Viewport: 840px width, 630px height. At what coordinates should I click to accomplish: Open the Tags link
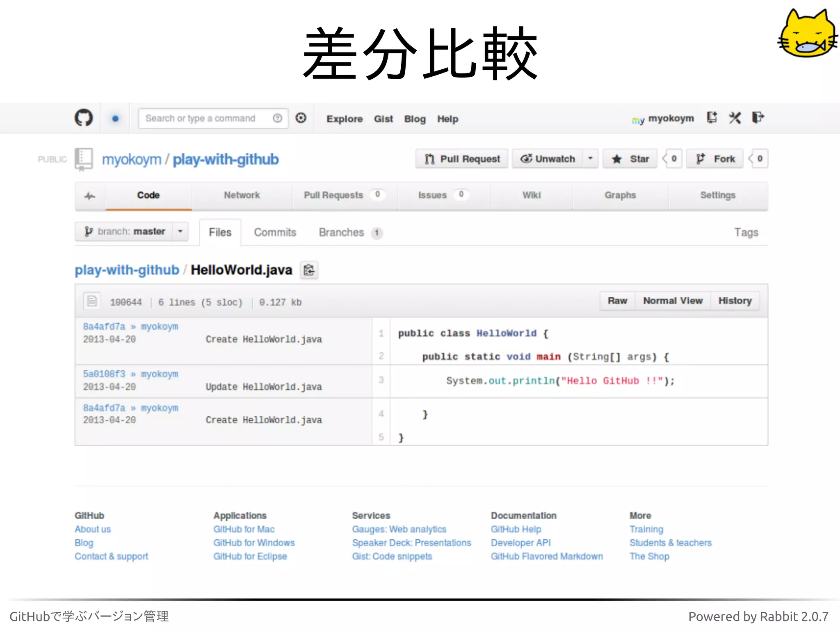[x=746, y=233]
